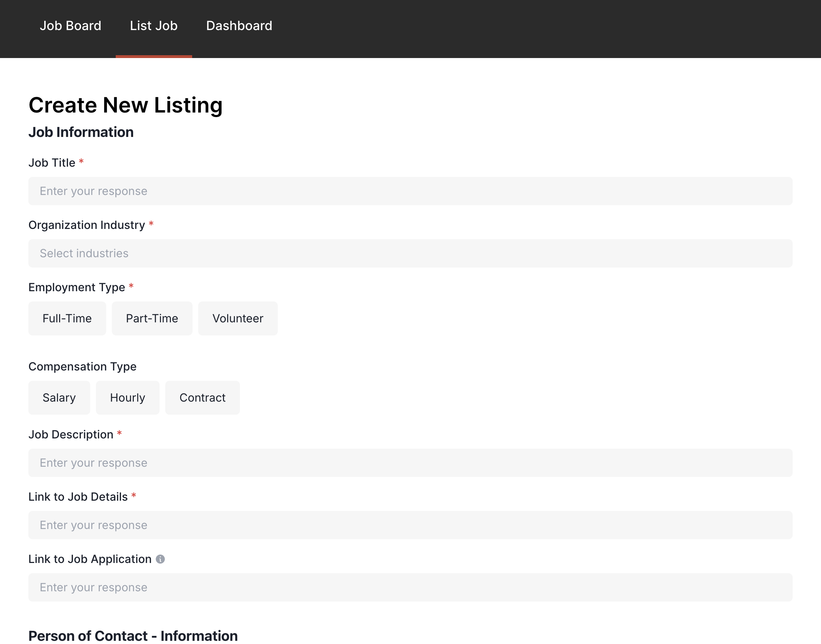Select Part-Time employment type
Screen dimensions: 821x644
click(152, 318)
